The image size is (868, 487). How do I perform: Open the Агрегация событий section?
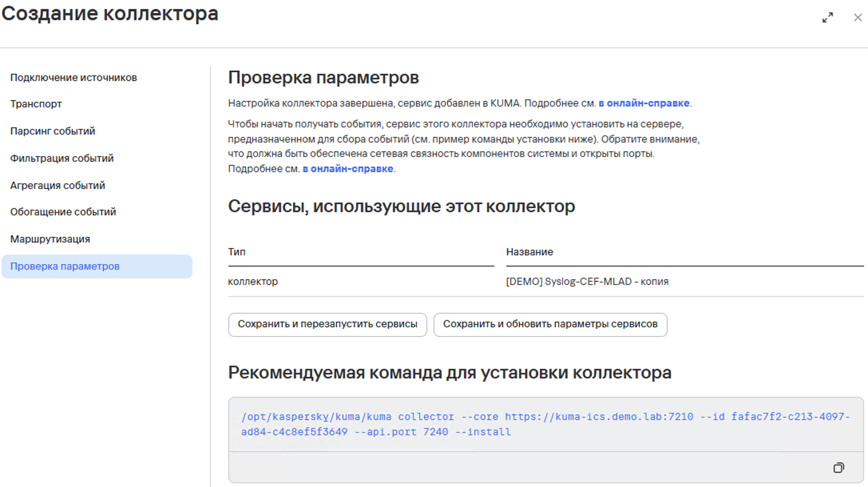[58, 186]
